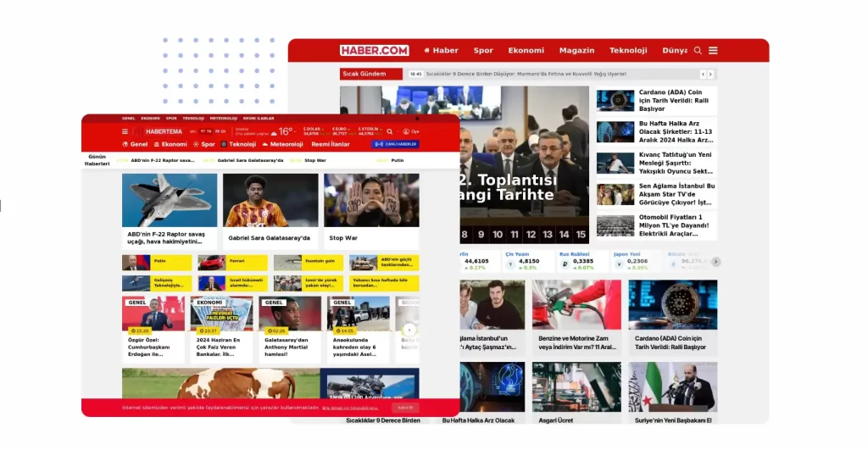The width and height of the screenshot is (868, 450).
Task: Open the hamburger menu on Haber.com
Action: (x=713, y=50)
